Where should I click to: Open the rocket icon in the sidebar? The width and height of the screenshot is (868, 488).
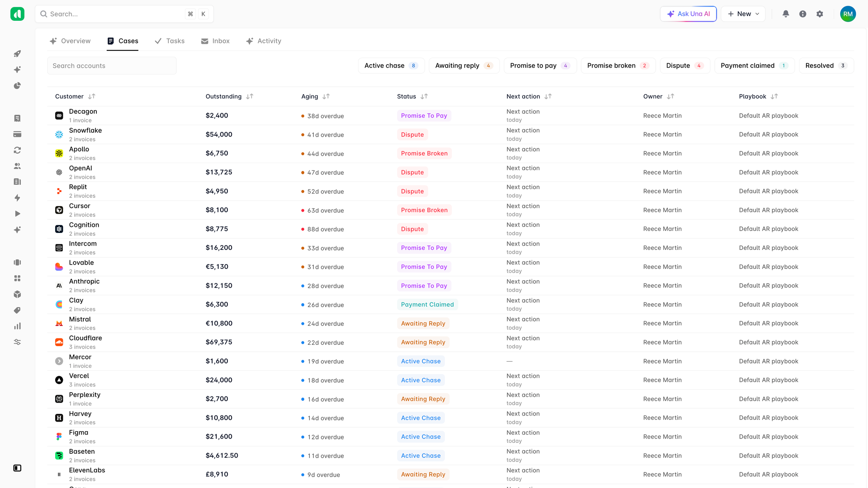tap(17, 54)
